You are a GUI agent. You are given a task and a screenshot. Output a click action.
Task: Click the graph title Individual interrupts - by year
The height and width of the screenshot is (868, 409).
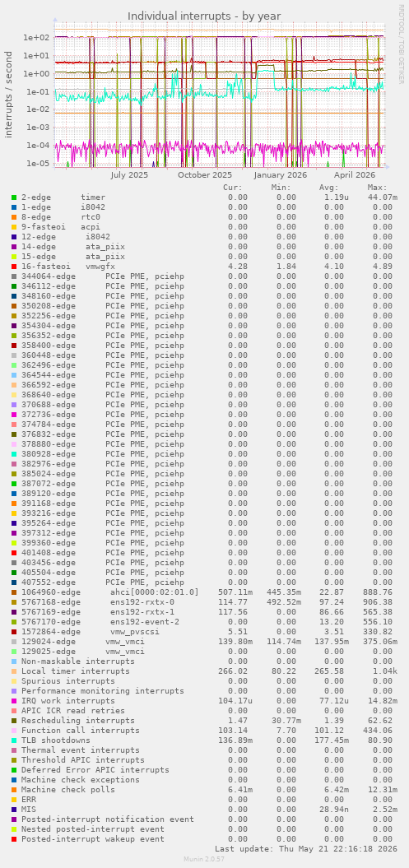tap(204, 16)
